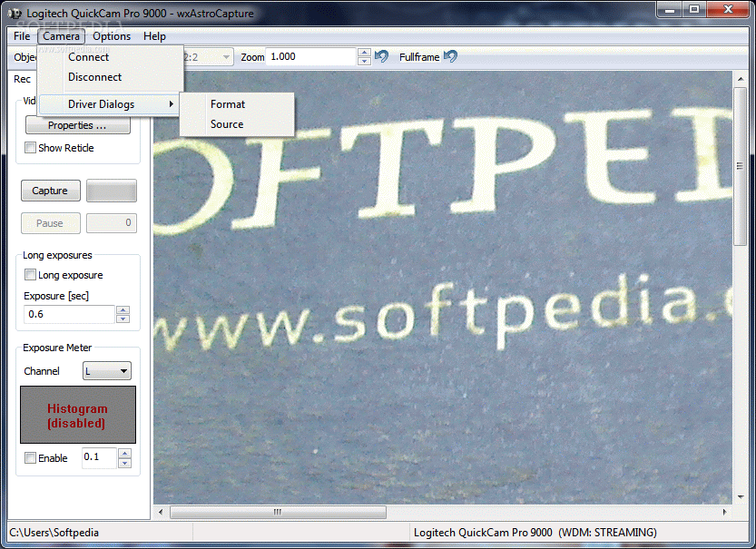Open the File menu

click(22, 36)
